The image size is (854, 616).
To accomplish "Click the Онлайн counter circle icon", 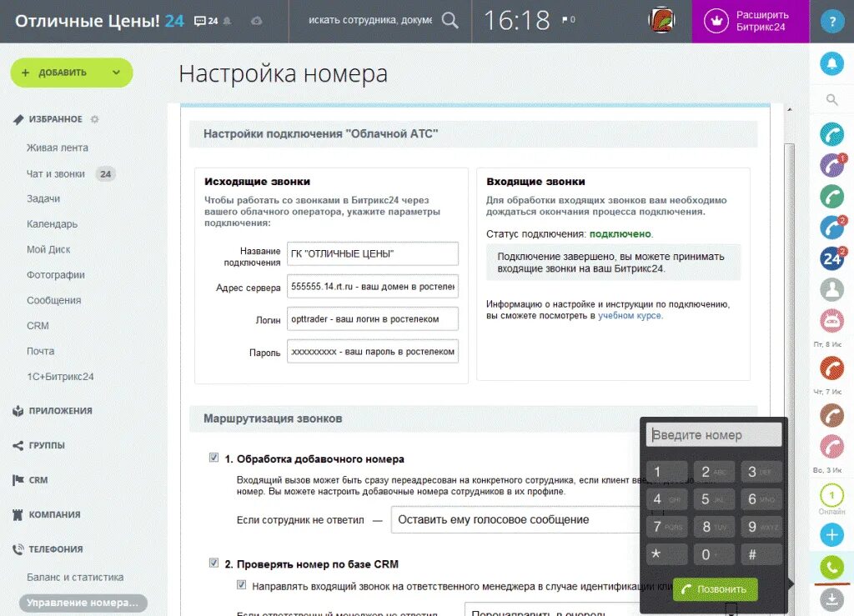I will point(831,495).
